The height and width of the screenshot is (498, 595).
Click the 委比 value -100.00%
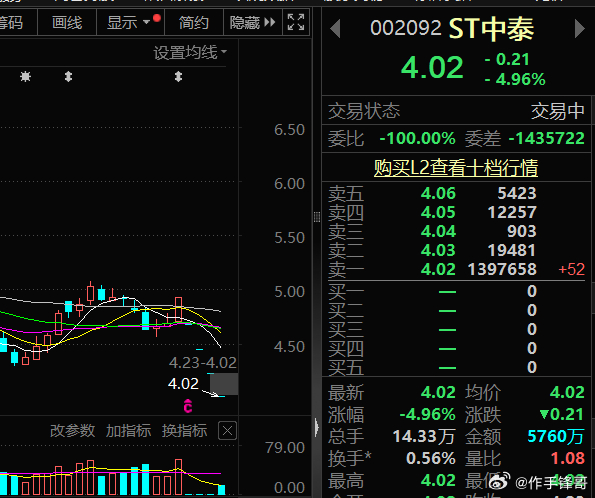(417, 139)
